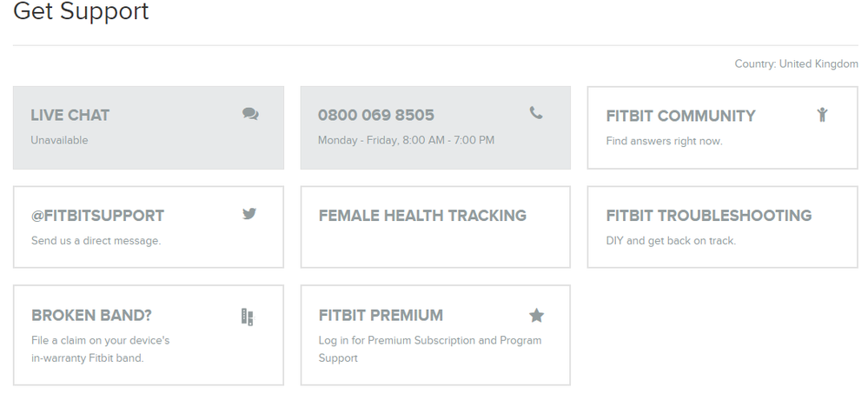The height and width of the screenshot is (401, 868).
Task: Select the @FITBITSUPPORT heading
Action: 97,216
